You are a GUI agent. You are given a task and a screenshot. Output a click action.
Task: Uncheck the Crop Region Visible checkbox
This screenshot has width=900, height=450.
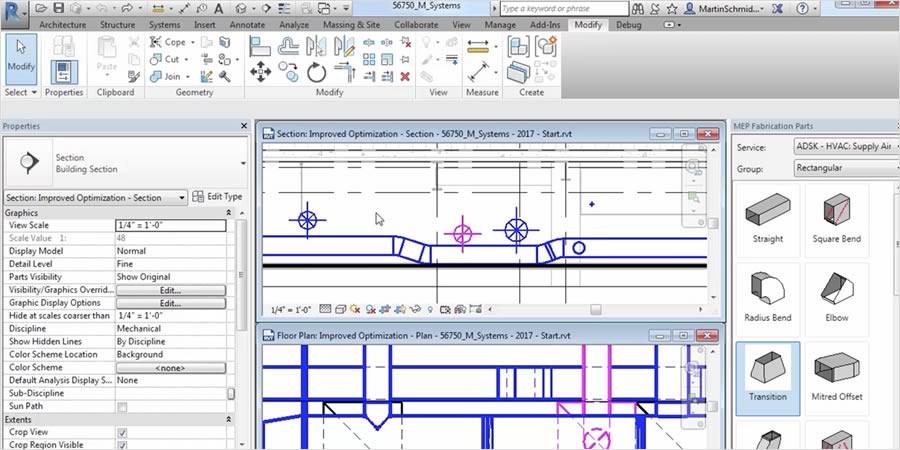click(122, 446)
